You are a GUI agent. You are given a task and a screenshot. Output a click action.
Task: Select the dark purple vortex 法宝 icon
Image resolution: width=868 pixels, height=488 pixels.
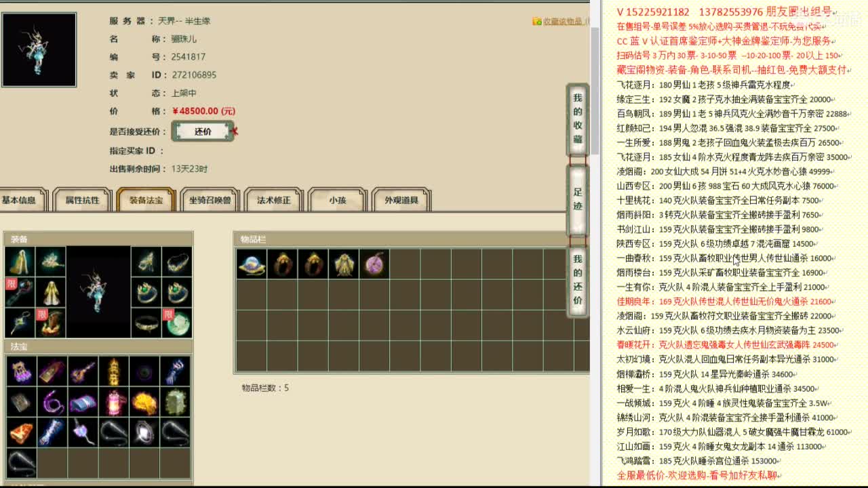click(x=144, y=371)
